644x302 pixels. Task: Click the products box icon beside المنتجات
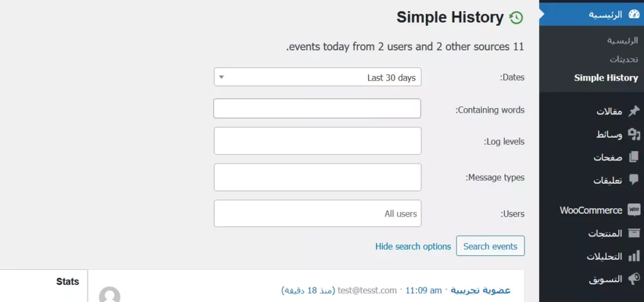(633, 233)
